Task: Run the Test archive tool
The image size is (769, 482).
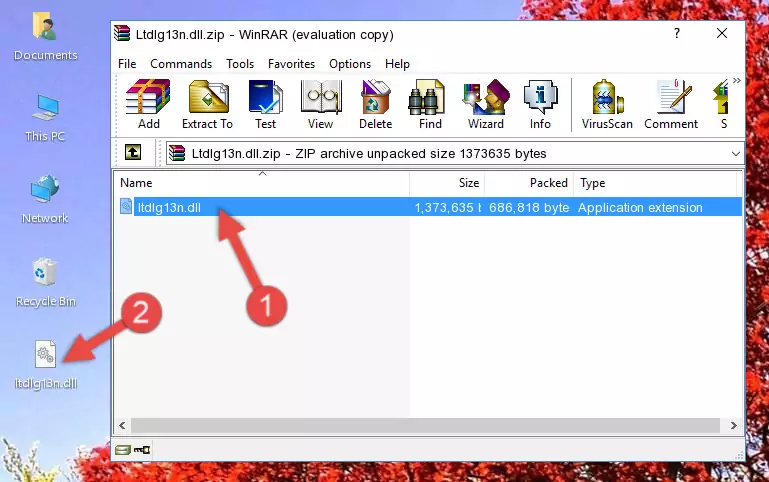Action: (x=265, y=104)
